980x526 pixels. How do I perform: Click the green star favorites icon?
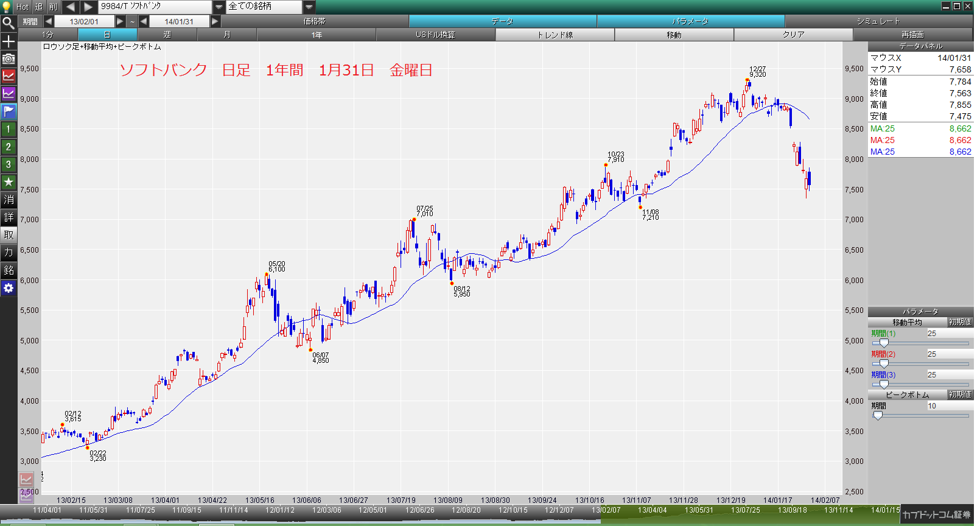[x=9, y=182]
